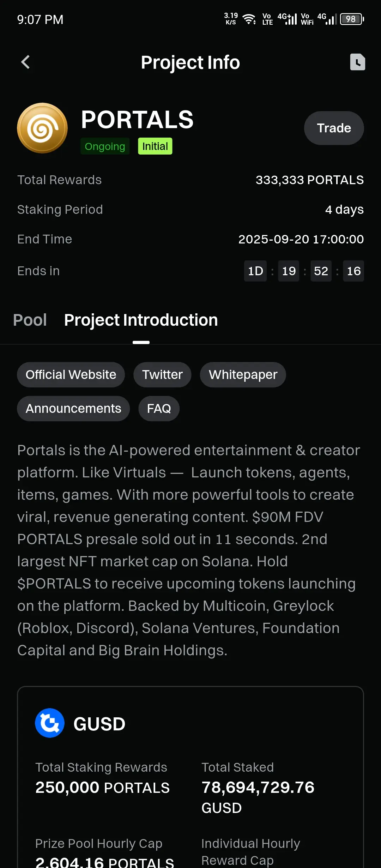This screenshot has width=381, height=868.
Task: Open the Trade button for PORTALS
Action: pos(334,128)
